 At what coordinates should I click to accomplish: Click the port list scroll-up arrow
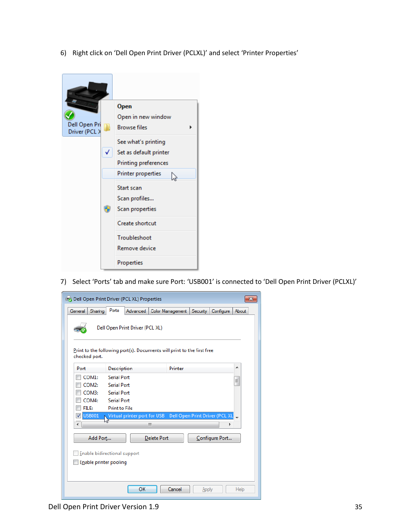click(237, 367)
